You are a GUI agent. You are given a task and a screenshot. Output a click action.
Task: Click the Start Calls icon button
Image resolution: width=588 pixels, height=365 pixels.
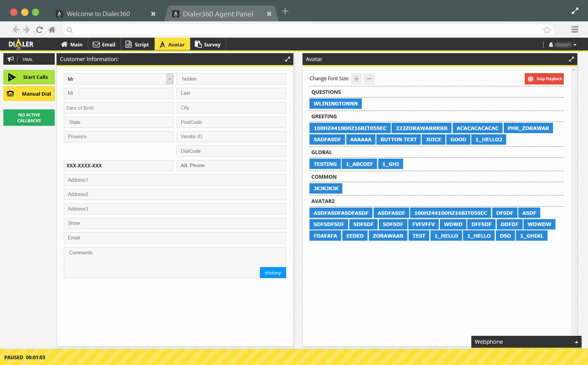pos(11,77)
